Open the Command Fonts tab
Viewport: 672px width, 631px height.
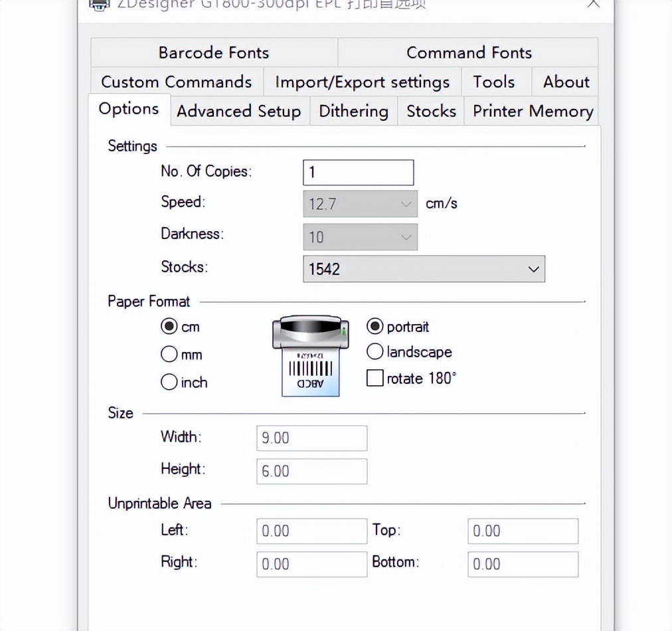468,52
